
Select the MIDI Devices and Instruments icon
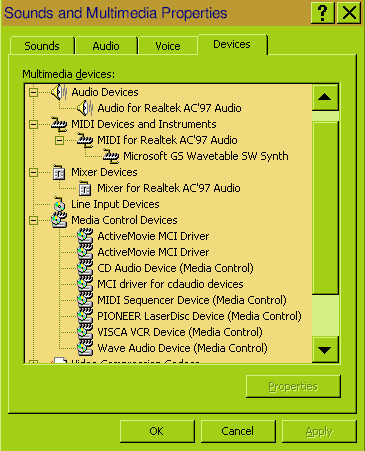(59, 124)
